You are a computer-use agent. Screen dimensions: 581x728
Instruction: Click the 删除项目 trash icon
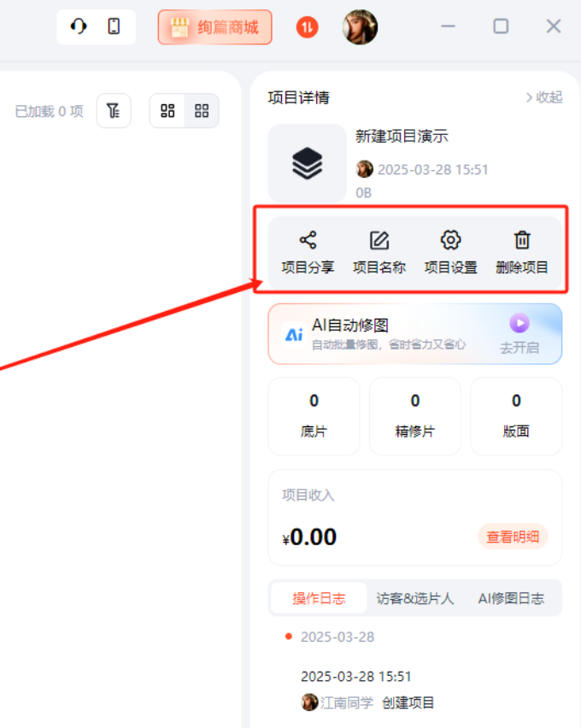(x=522, y=240)
